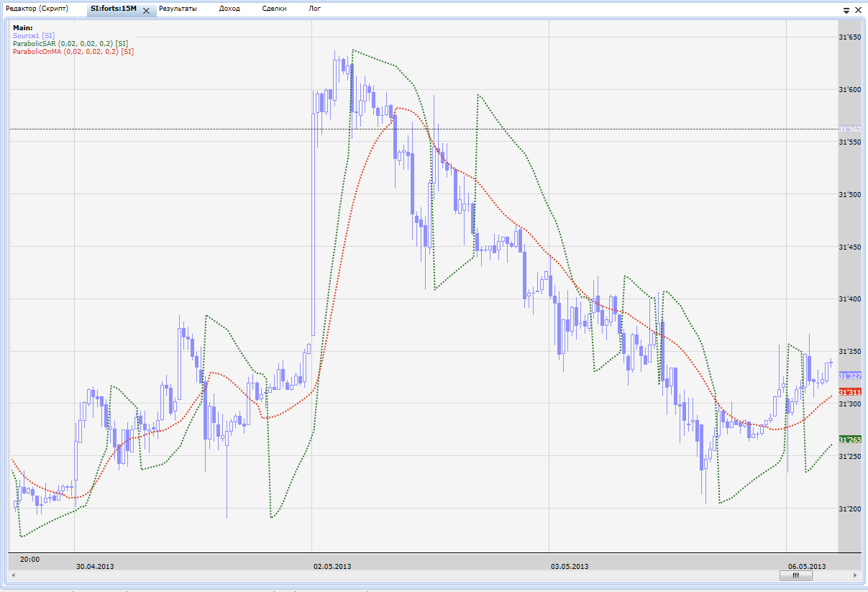Open the Редактор (Скрипт) tab
This screenshot has height=592, width=868.
(x=37, y=9)
